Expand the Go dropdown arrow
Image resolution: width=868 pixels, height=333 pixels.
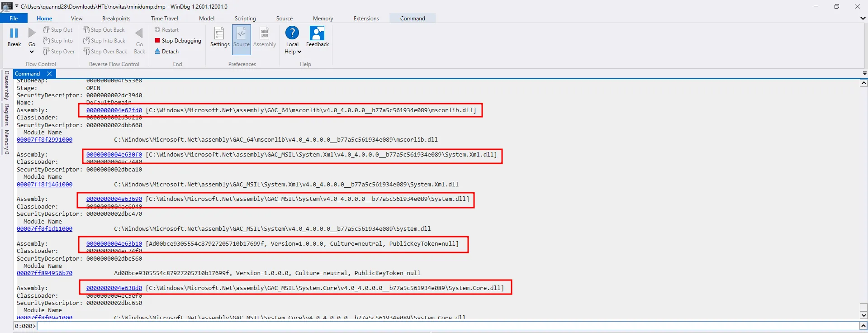[32, 52]
